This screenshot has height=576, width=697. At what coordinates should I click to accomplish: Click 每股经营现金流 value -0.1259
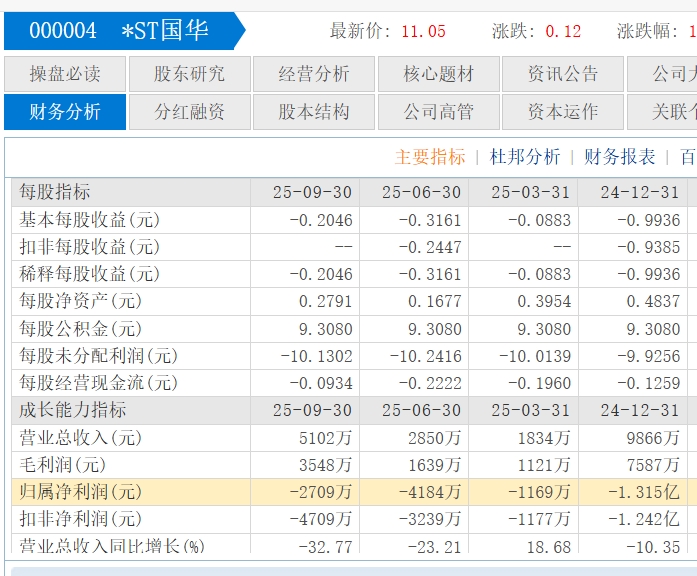click(x=649, y=383)
